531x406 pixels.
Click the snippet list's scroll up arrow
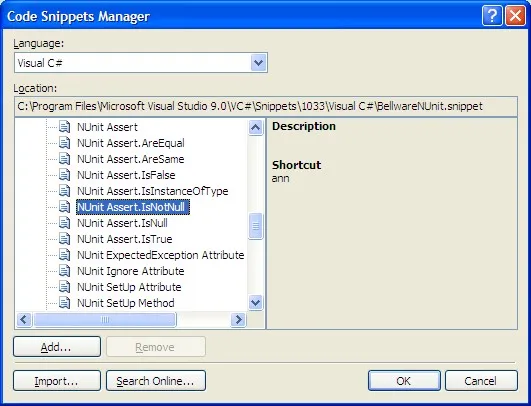(x=255, y=128)
